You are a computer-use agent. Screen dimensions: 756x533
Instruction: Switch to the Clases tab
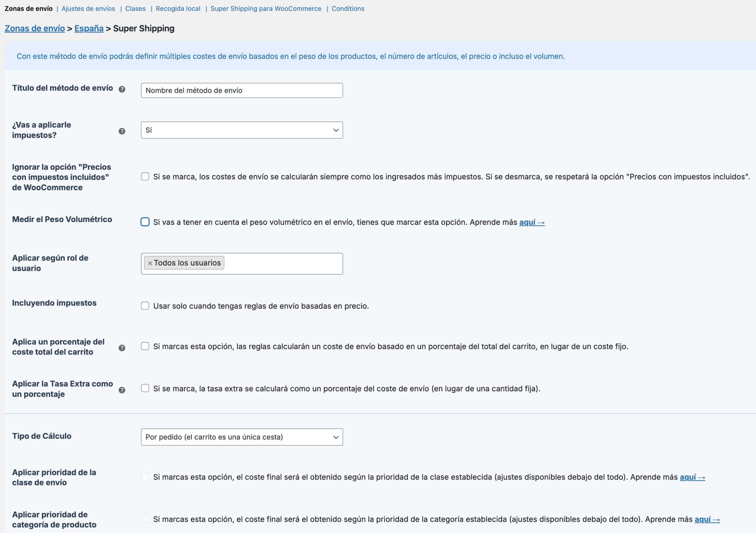(x=135, y=9)
